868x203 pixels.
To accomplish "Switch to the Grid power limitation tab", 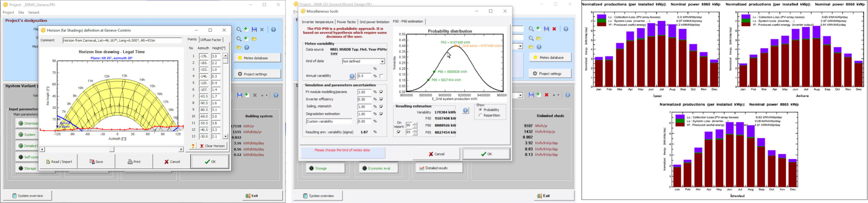I will tap(374, 22).
